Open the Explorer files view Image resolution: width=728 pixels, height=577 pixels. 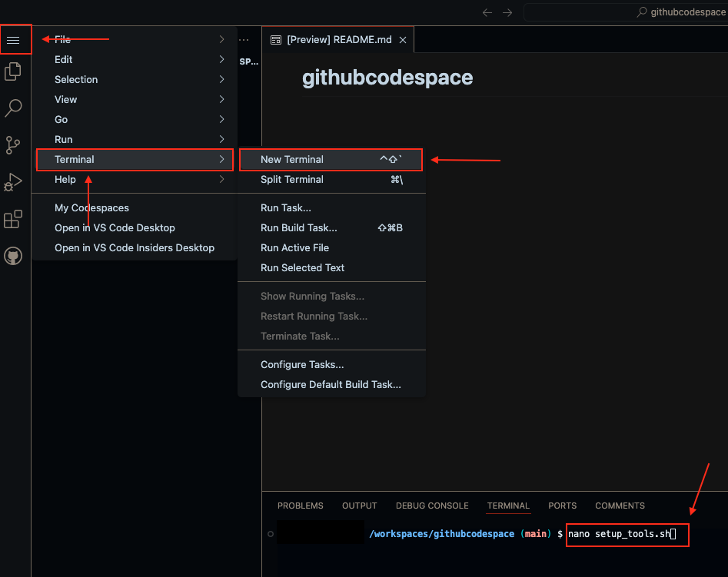13,71
